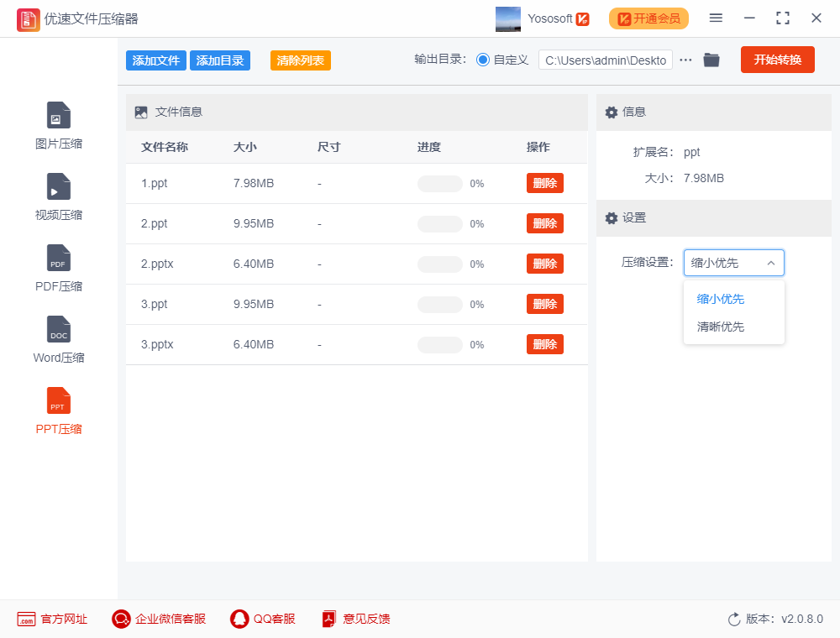Open the output folder icon

(x=711, y=60)
